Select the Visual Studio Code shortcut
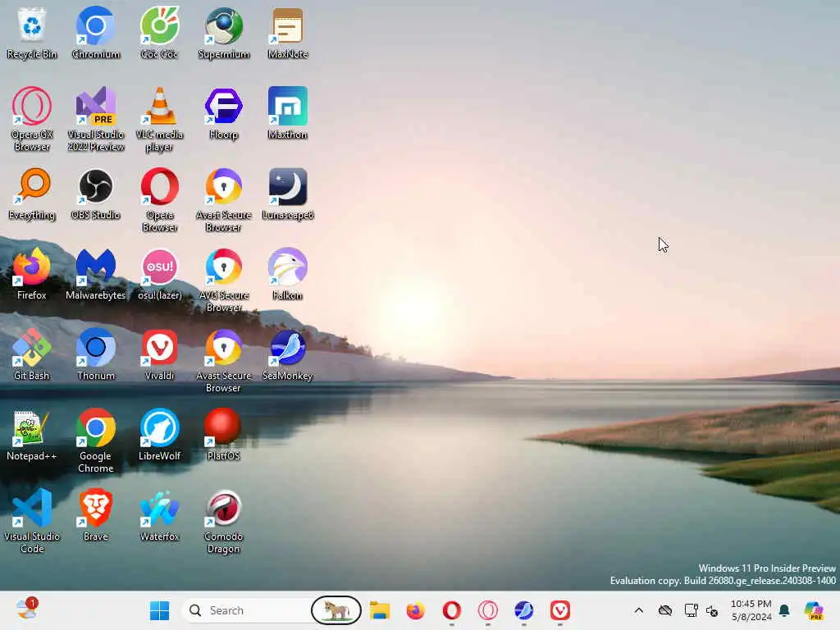 [32, 521]
